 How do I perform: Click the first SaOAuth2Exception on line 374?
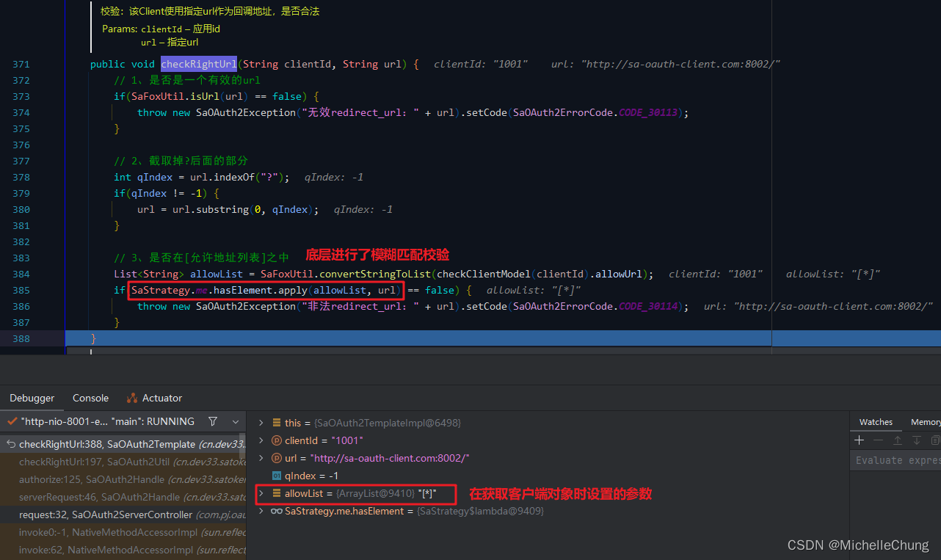point(246,112)
